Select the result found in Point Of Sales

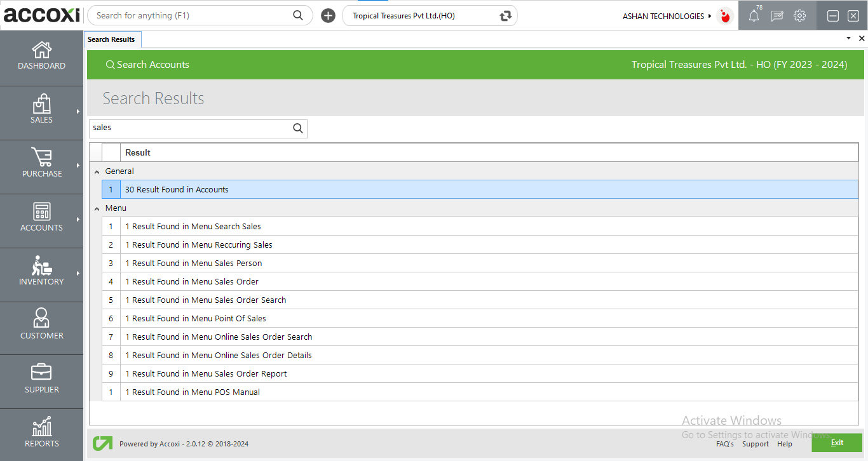pos(195,318)
